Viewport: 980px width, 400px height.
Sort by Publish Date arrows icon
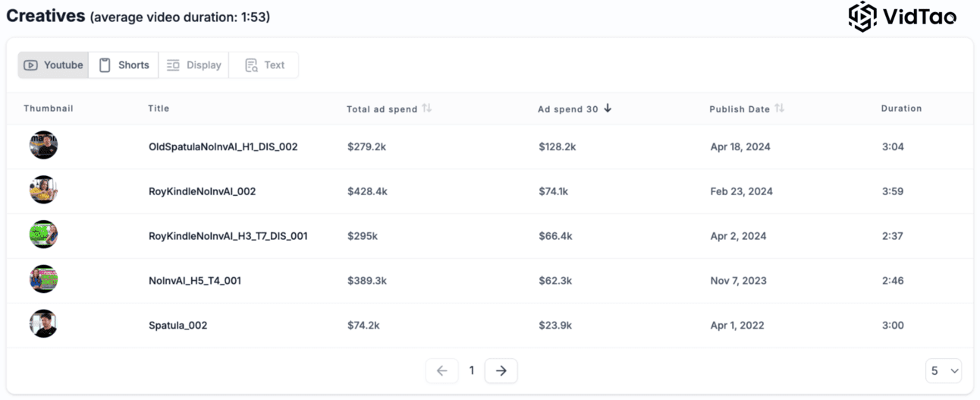pos(779,109)
